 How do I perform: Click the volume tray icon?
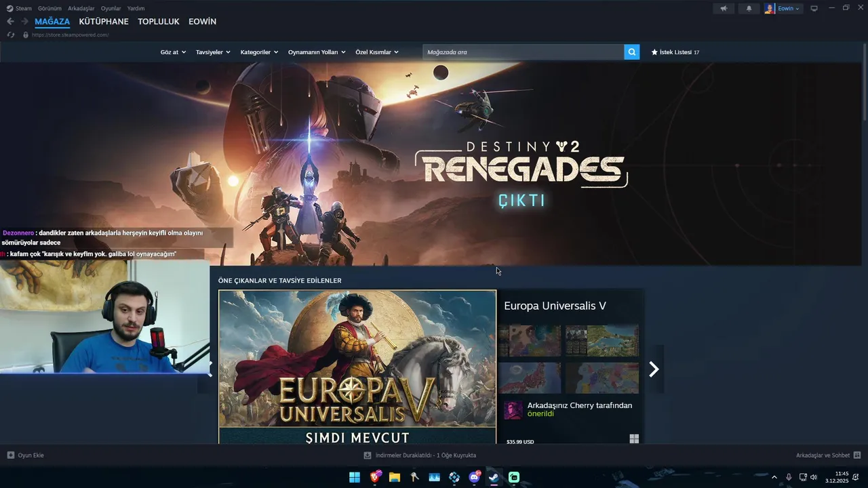click(x=814, y=477)
